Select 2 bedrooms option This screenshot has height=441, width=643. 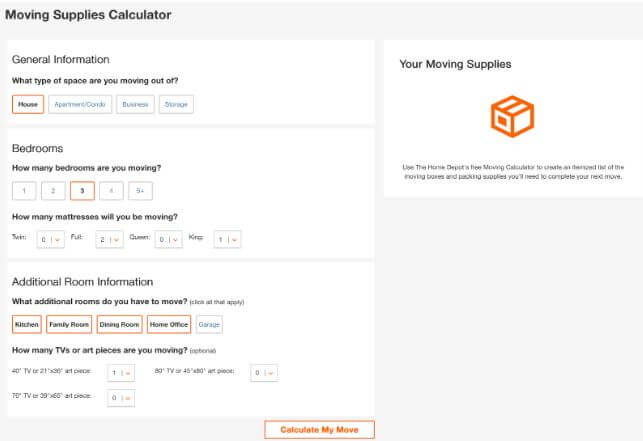coord(60,190)
